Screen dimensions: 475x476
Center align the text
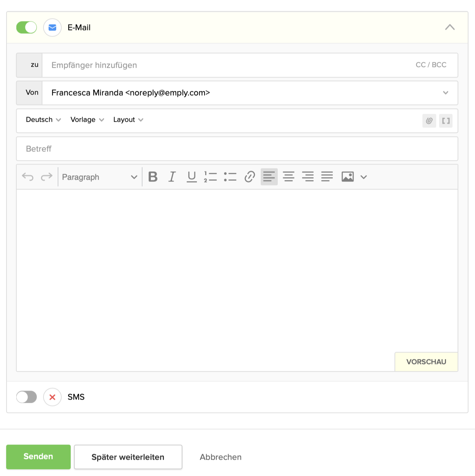coord(288,177)
